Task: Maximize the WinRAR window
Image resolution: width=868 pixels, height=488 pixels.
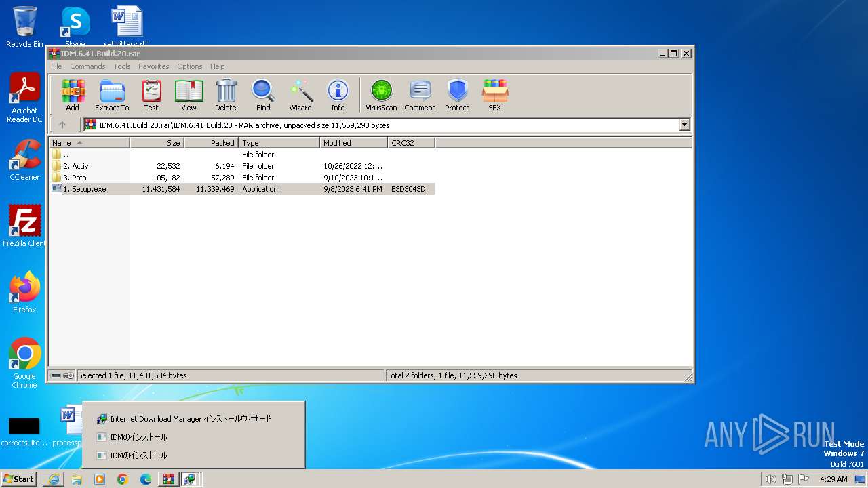Action: pos(674,53)
